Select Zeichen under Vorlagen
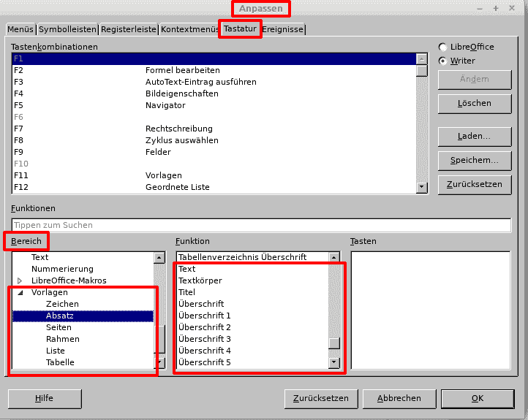 (62, 304)
